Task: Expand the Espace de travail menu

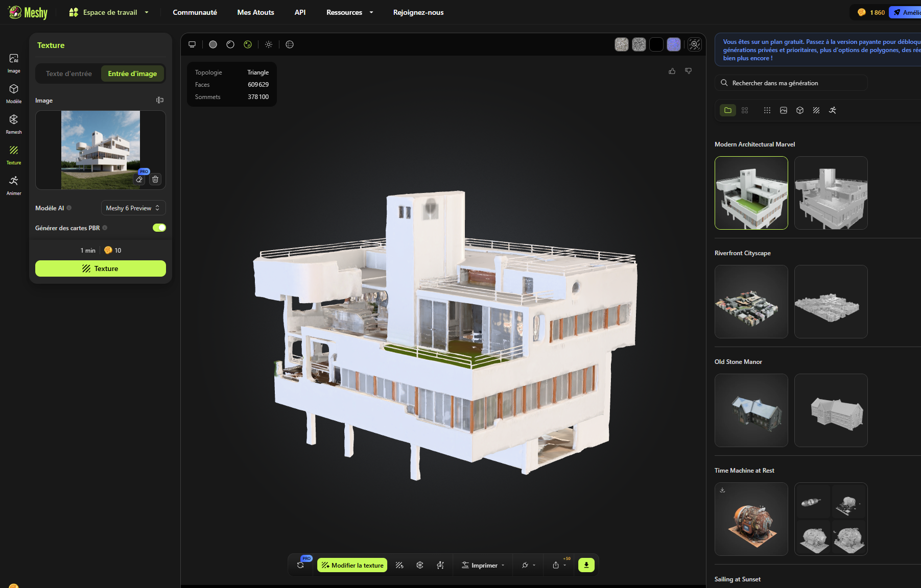Action: (109, 12)
